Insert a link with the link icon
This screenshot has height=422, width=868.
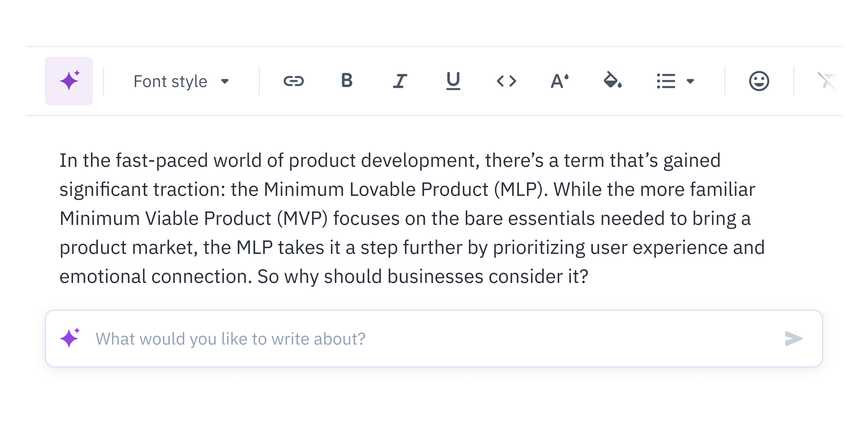[x=293, y=81]
